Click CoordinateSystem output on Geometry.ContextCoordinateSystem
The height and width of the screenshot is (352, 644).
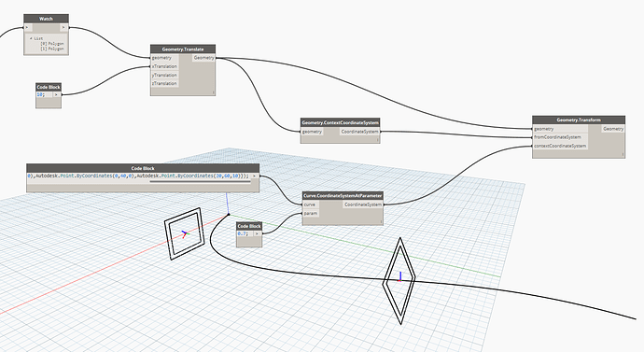(359, 132)
